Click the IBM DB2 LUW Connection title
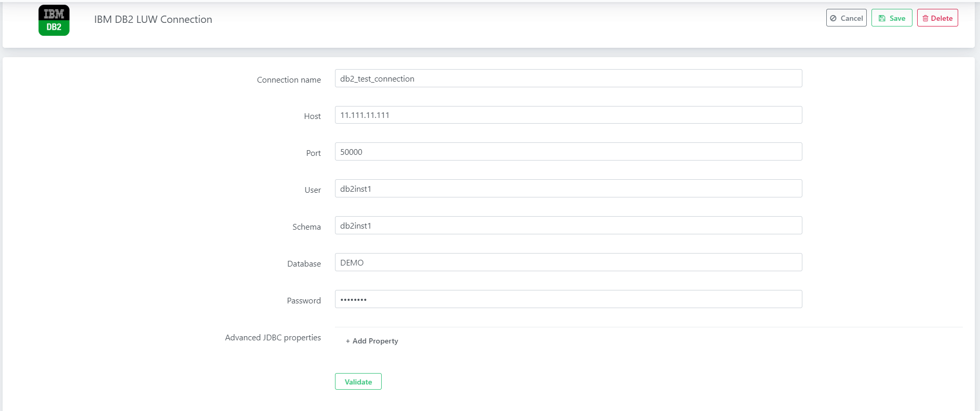 pos(153,19)
